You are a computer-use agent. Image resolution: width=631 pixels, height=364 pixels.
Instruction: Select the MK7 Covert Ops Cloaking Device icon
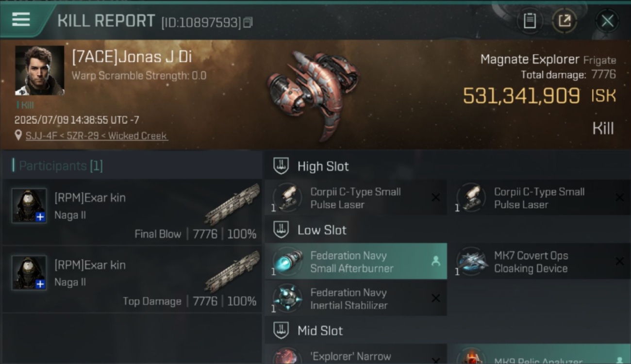[x=472, y=262]
